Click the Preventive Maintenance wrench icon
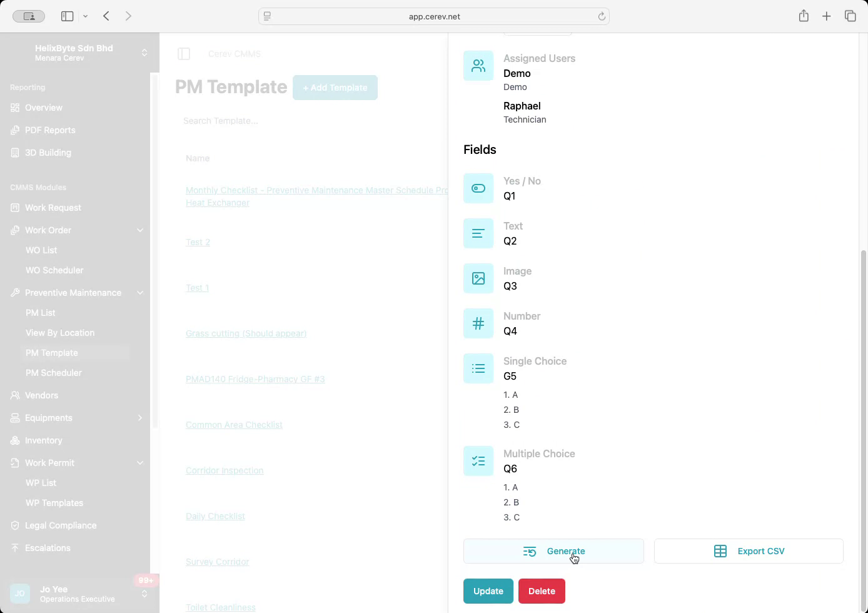Screen dimensions: 868x613 (15, 293)
